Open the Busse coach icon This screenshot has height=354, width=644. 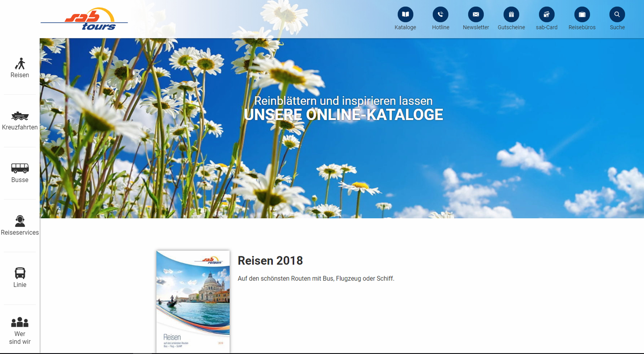point(20,168)
